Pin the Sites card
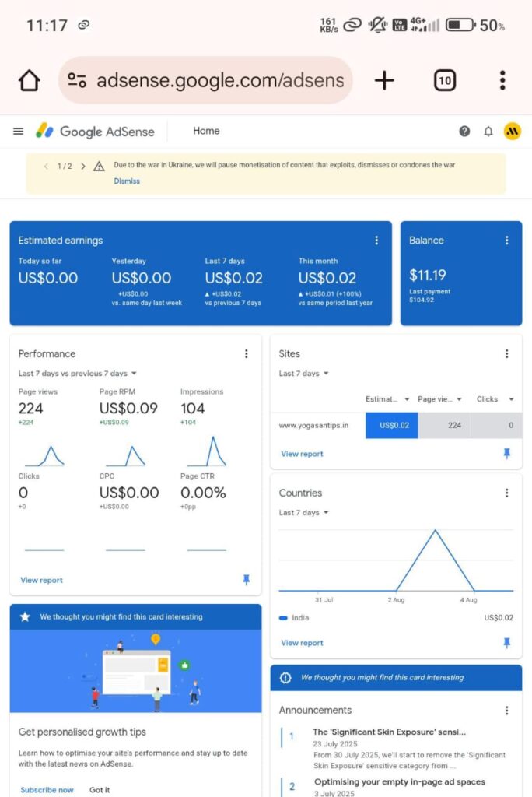The image size is (532, 797). pyautogui.click(x=506, y=454)
